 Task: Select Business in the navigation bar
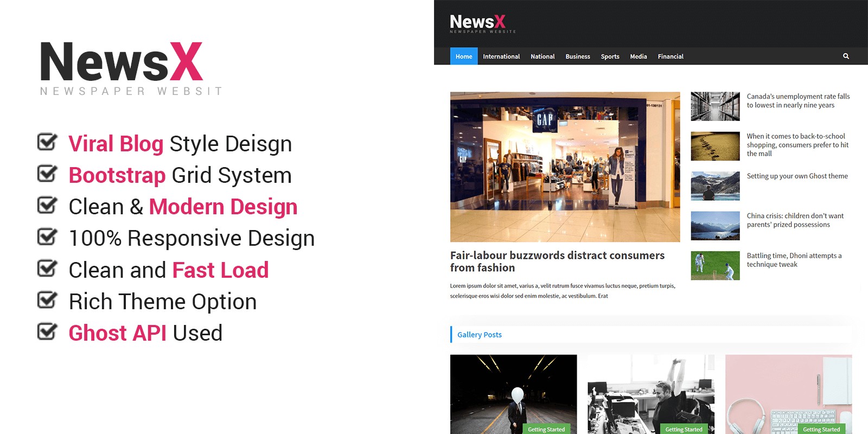pos(578,56)
